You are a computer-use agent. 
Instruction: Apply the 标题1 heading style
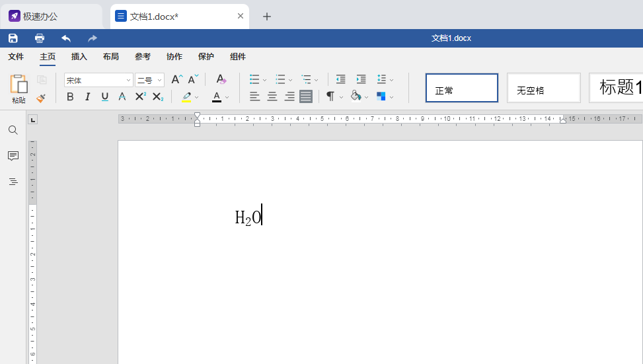(618, 88)
